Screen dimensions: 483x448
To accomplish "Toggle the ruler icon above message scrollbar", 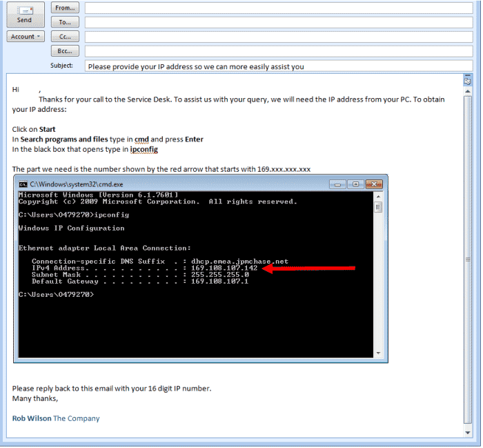I will (x=468, y=81).
